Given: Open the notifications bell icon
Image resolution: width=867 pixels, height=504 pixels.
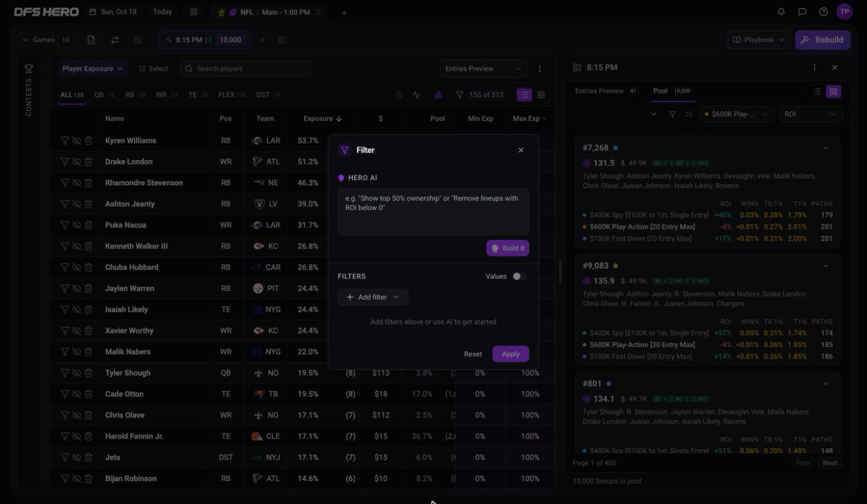Looking at the screenshot, I should pos(781,11).
